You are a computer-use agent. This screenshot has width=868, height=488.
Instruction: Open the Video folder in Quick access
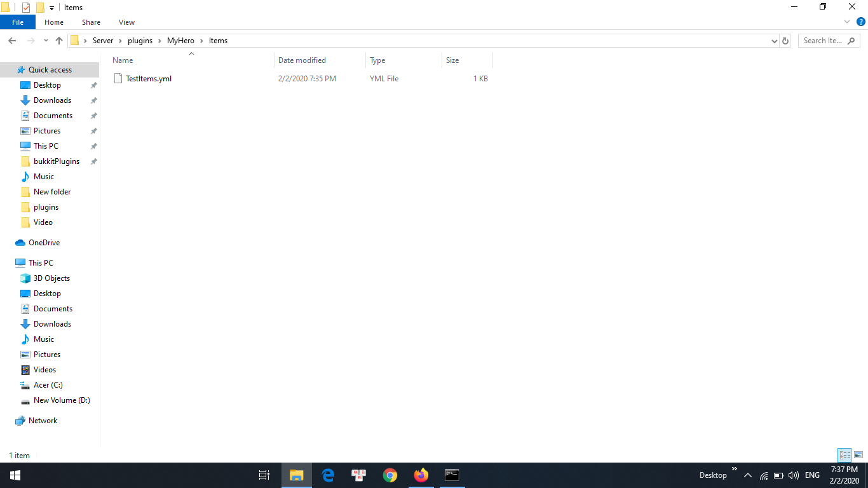(43, 222)
